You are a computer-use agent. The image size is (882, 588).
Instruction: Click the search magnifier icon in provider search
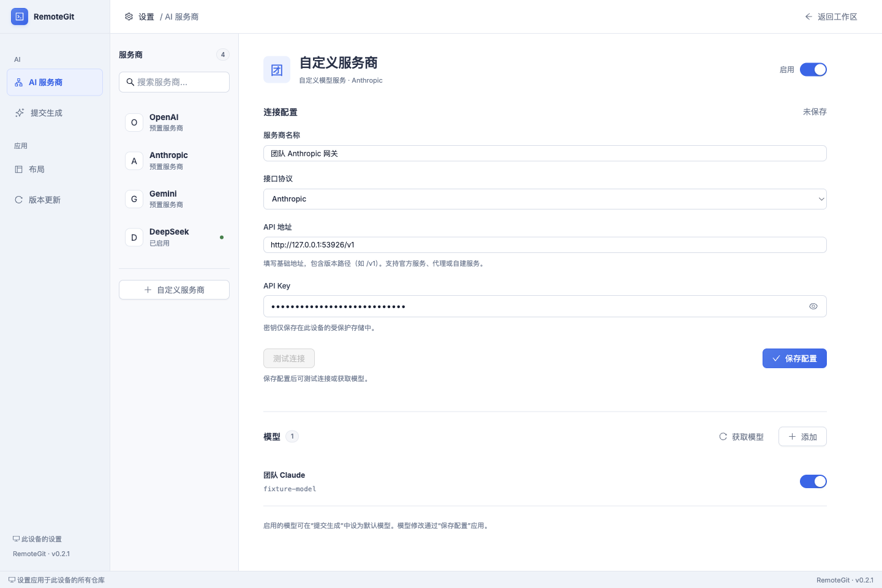130,82
